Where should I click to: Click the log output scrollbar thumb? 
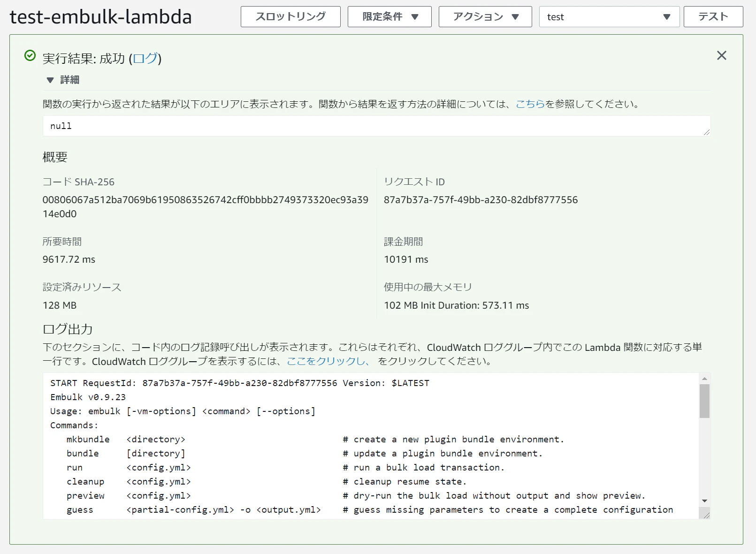click(704, 401)
